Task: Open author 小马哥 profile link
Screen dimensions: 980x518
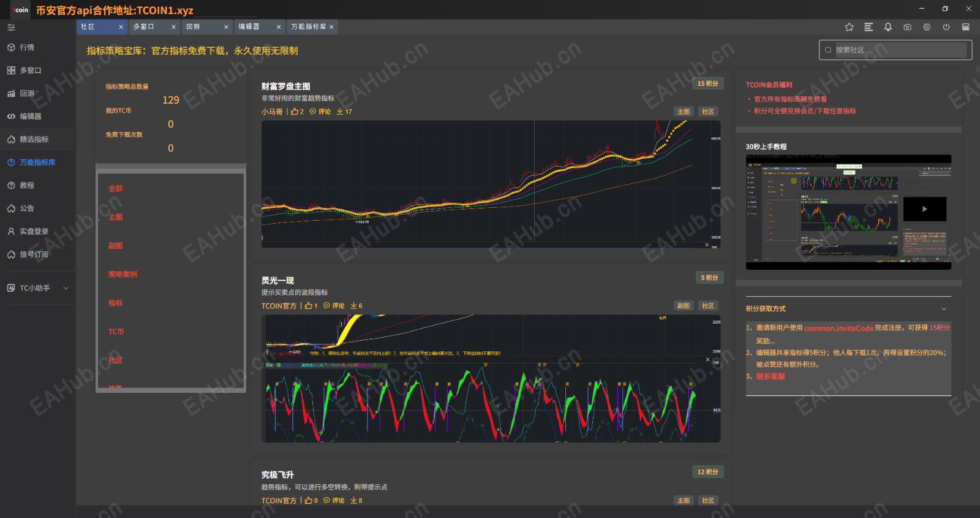Action: pos(272,112)
